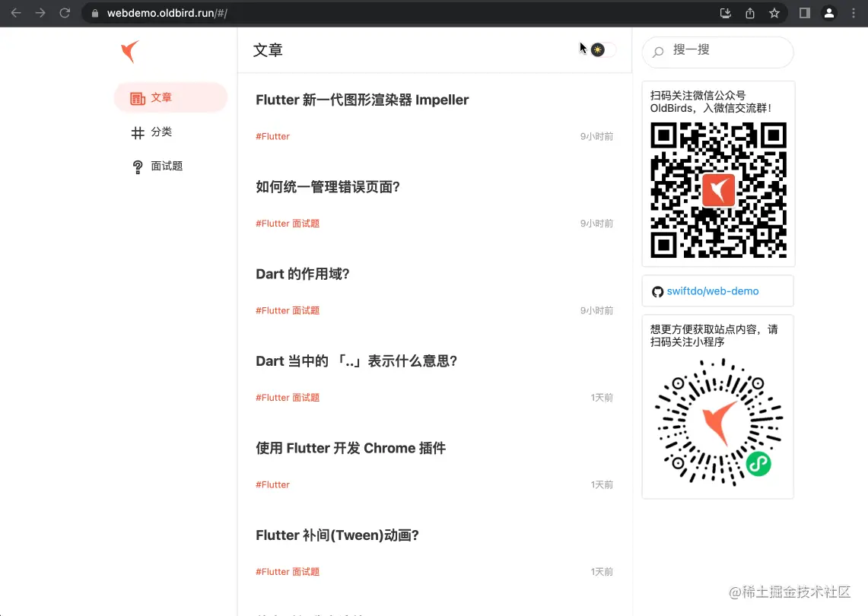Click the 文章 page heading

pos(268,50)
